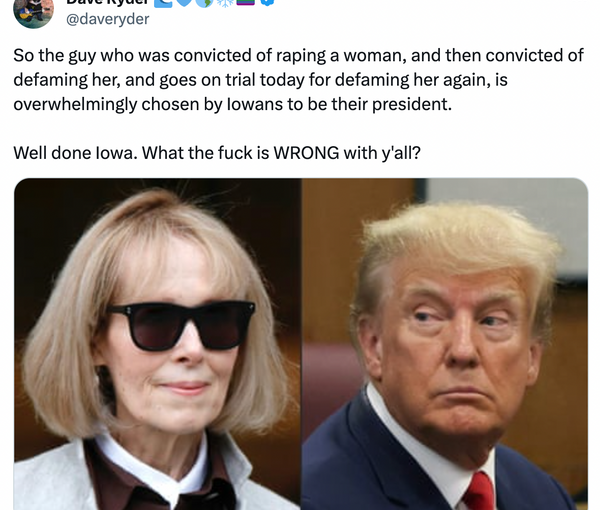This screenshot has width=600, height=510.
Task: Open left photo of woman wearing sunglasses
Action: (158, 344)
